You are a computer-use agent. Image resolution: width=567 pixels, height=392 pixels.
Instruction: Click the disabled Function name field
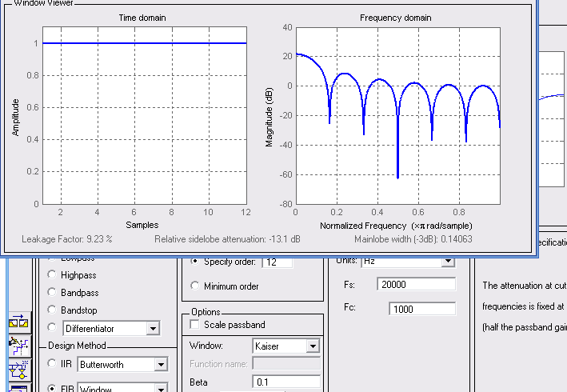pyautogui.click(x=286, y=364)
